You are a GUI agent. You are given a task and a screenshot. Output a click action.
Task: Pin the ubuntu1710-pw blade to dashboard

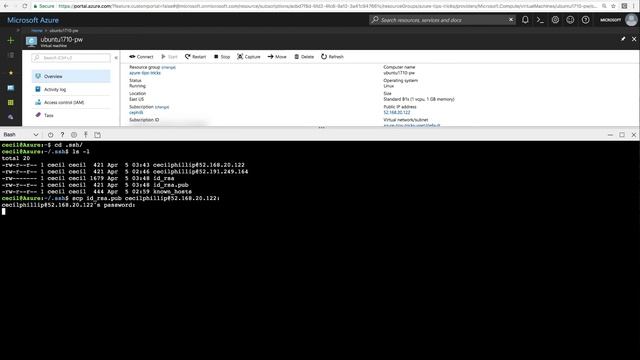point(623,39)
